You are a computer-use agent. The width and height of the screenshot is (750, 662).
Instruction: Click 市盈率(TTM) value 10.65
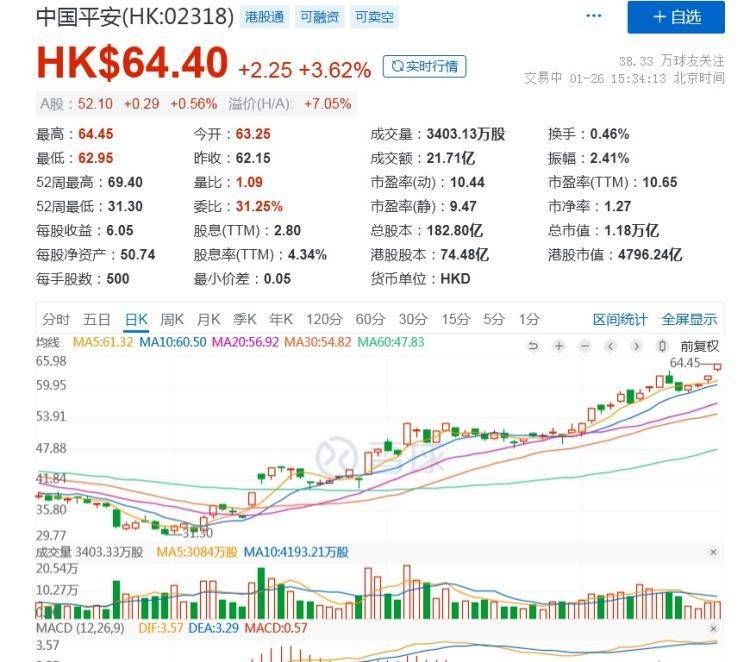click(660, 182)
